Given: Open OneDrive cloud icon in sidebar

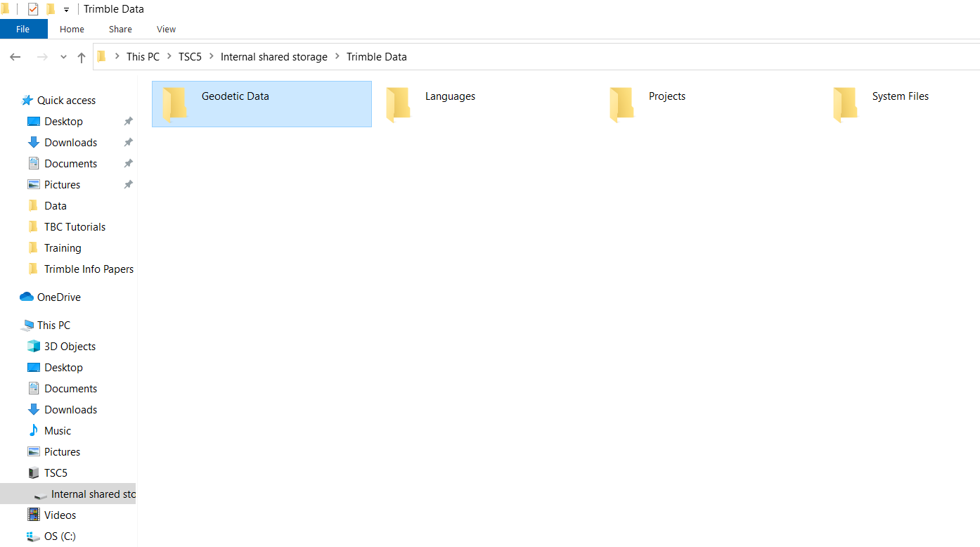Looking at the screenshot, I should (x=27, y=297).
